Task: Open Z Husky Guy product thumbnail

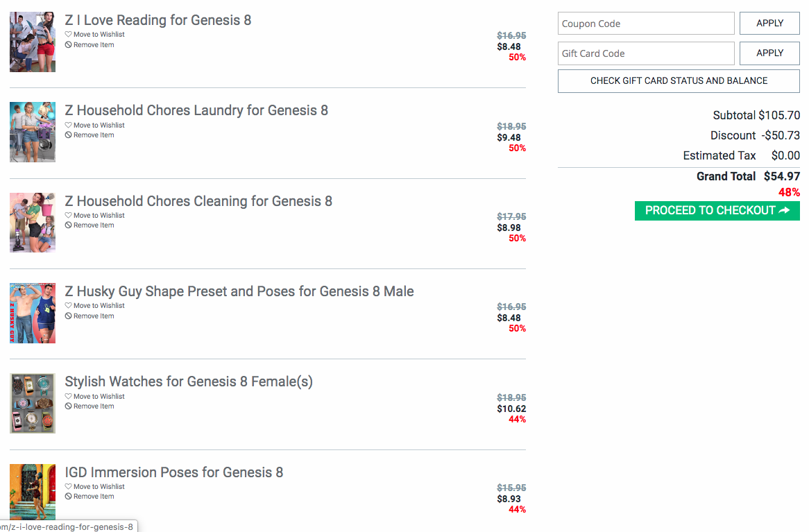Action: point(33,313)
